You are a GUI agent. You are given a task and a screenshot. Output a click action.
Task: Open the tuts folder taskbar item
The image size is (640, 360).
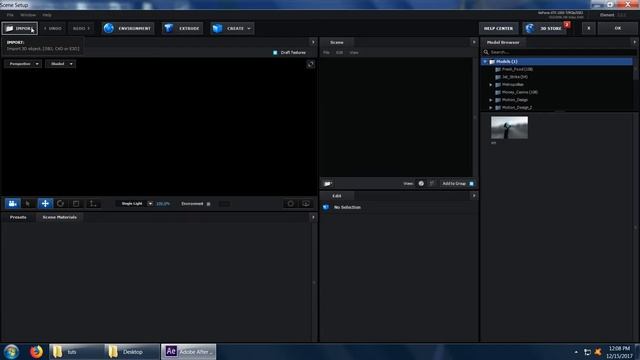76,351
